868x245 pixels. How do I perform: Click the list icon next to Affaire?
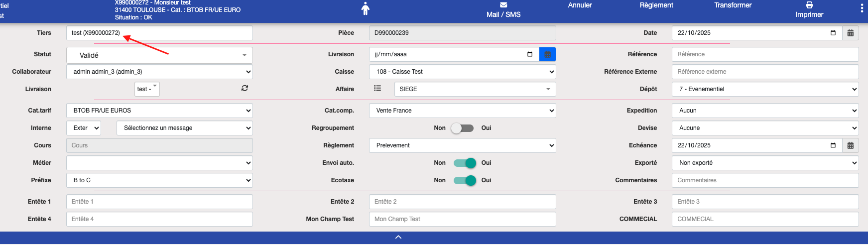(377, 88)
